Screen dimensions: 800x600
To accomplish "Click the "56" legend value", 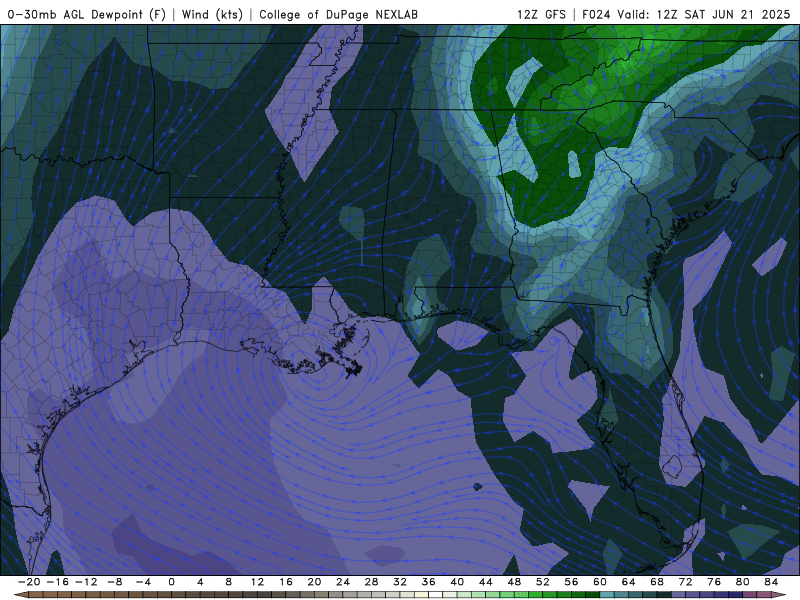I will (571, 582).
